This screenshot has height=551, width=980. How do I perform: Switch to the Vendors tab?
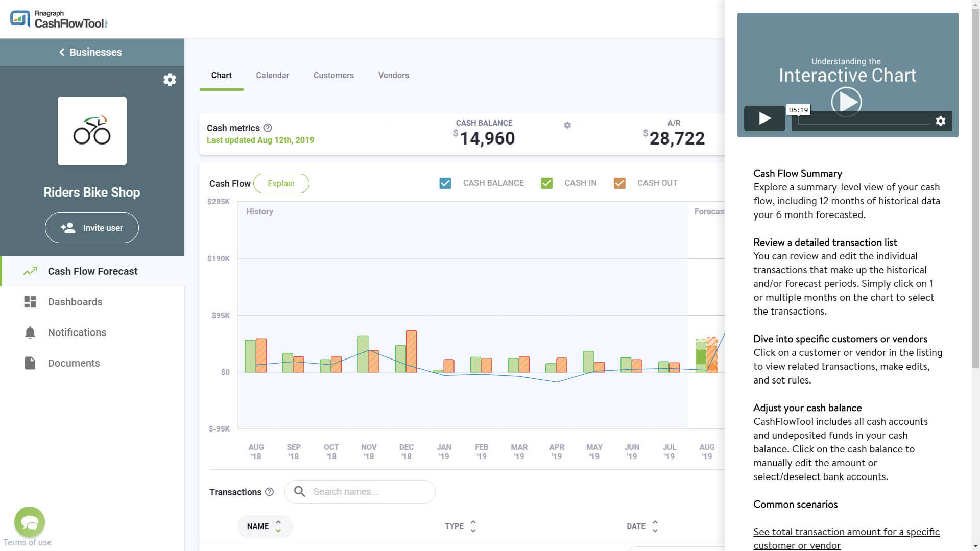pyautogui.click(x=393, y=75)
